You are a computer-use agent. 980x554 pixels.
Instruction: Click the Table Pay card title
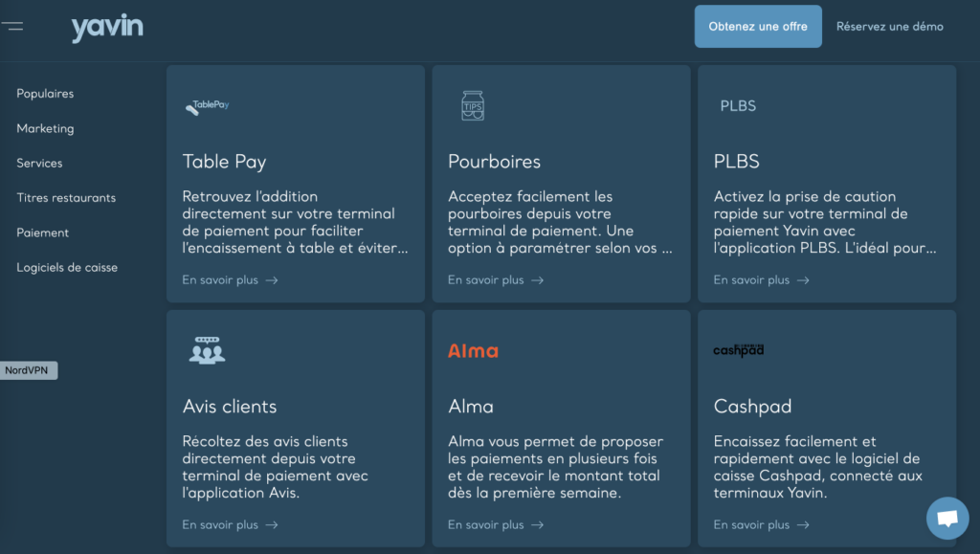[224, 162]
